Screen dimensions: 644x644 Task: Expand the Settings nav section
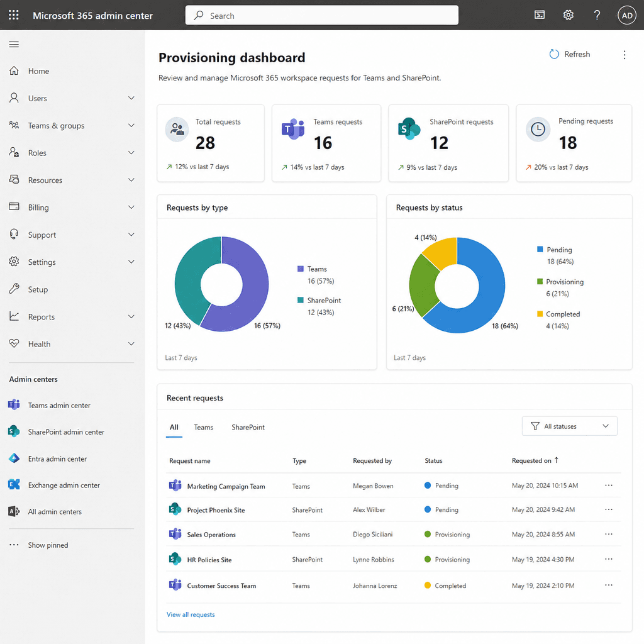tap(131, 262)
